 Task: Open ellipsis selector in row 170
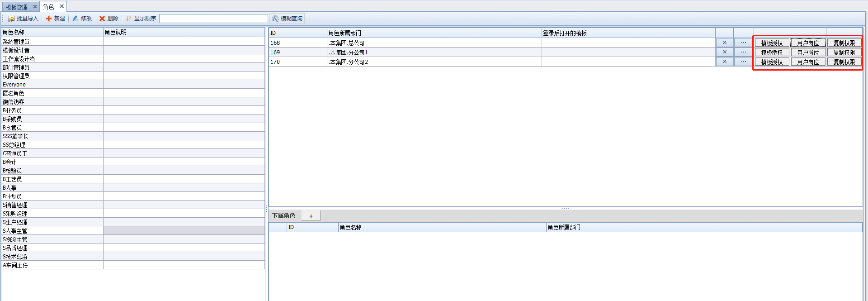pyautogui.click(x=743, y=62)
